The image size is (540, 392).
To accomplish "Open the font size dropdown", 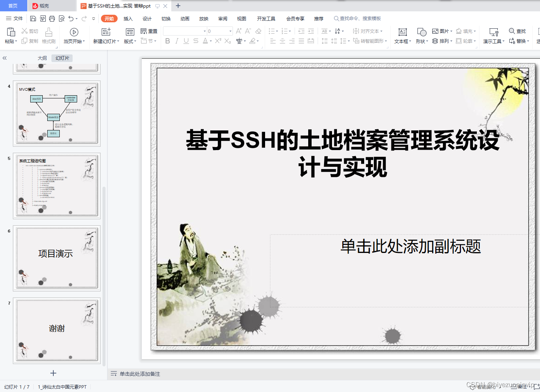I will (x=230, y=31).
